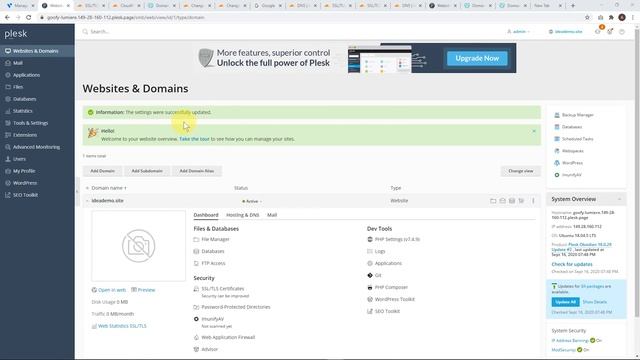Open the domain row databases icon
This screenshot has width=640, height=360.
(x=512, y=201)
